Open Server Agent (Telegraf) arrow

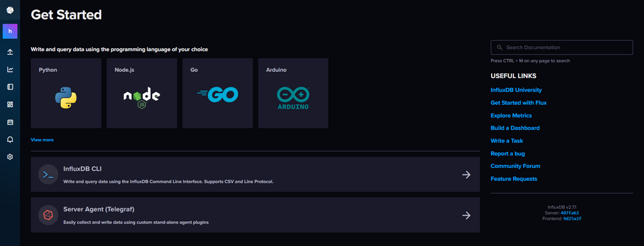(x=466, y=215)
